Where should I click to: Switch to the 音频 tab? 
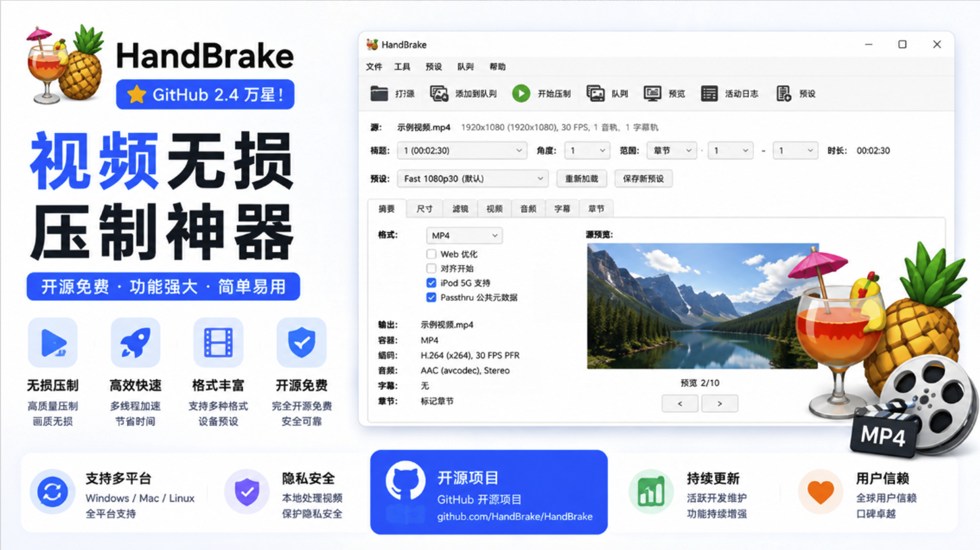coord(528,209)
